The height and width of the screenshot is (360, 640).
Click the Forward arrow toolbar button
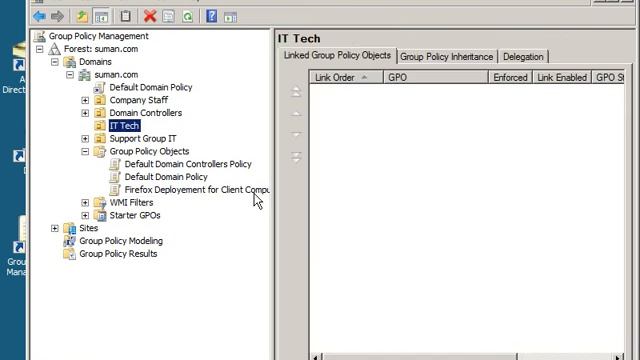point(58,16)
